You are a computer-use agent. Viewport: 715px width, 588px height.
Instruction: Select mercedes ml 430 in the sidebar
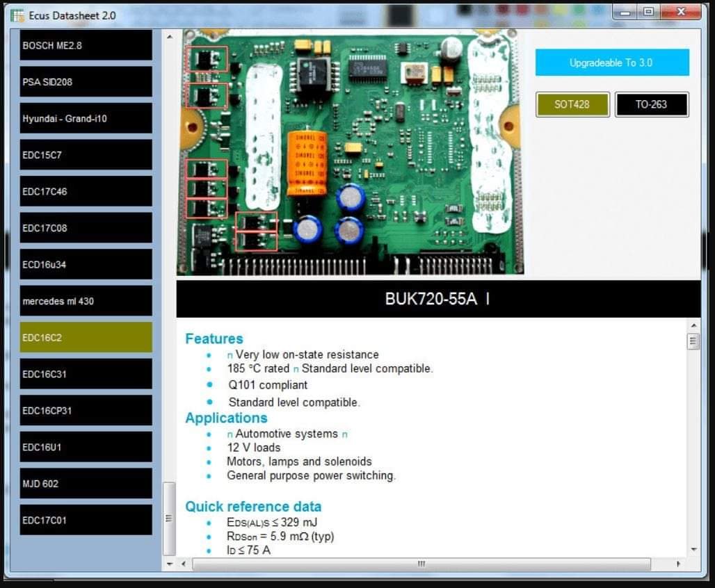[x=86, y=301]
